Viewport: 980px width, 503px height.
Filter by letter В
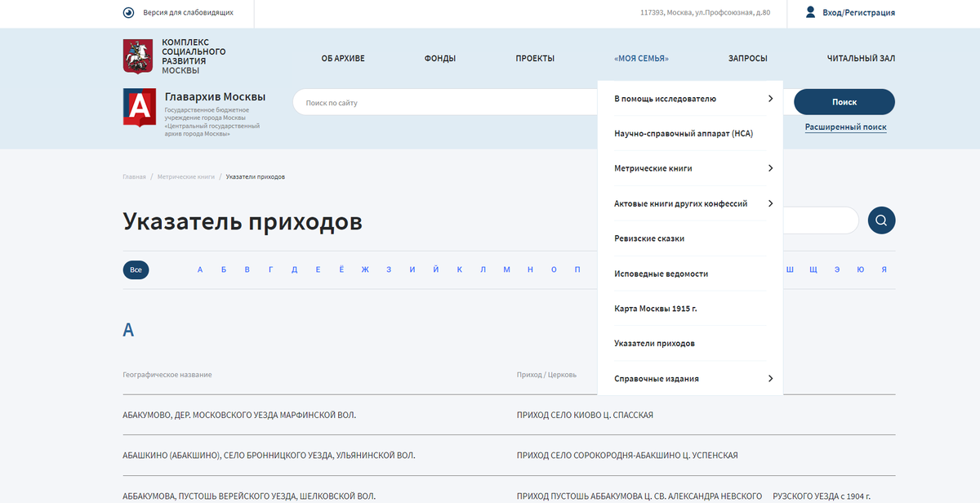click(x=247, y=269)
